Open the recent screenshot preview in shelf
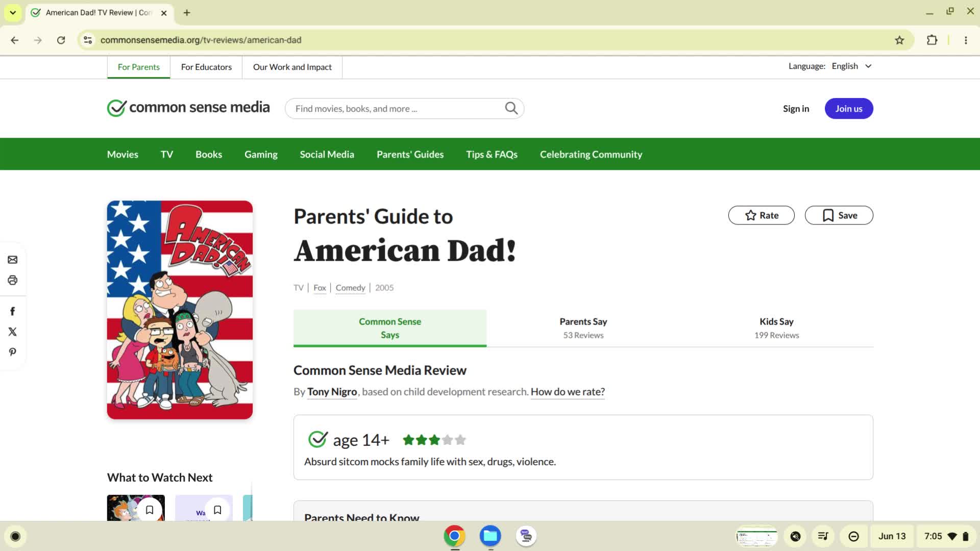This screenshot has width=980, height=551. point(756,536)
